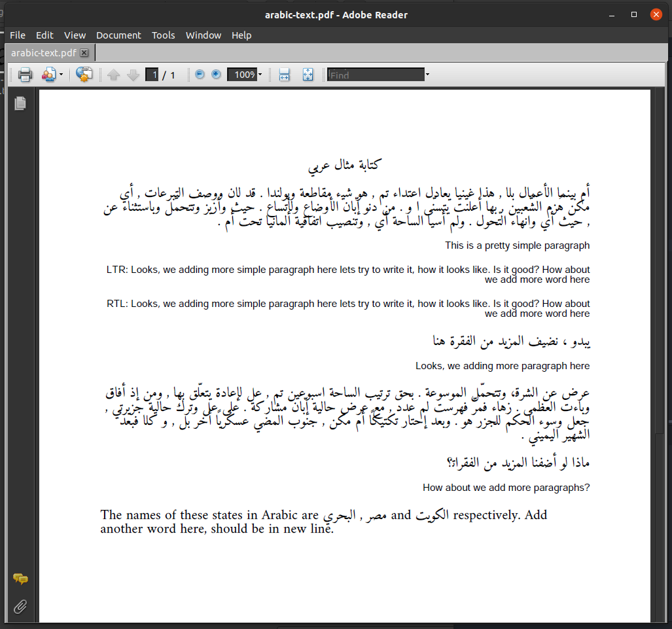Click the Print icon

(x=24, y=74)
